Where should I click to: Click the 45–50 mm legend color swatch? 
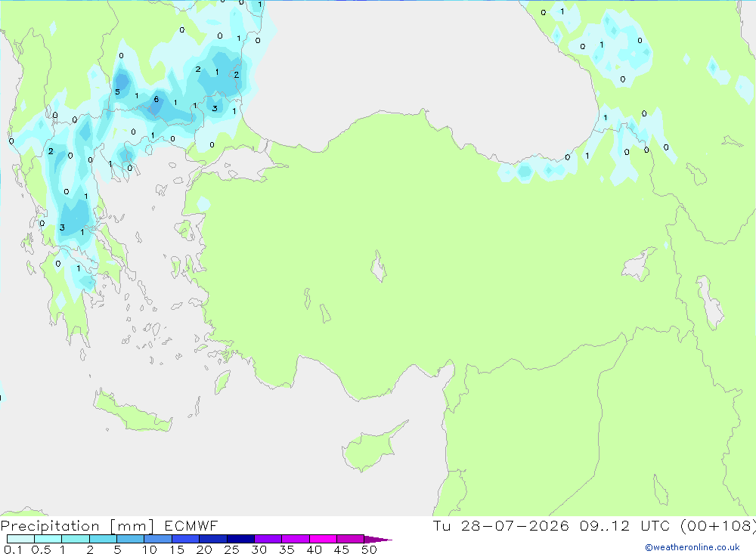pos(351,539)
